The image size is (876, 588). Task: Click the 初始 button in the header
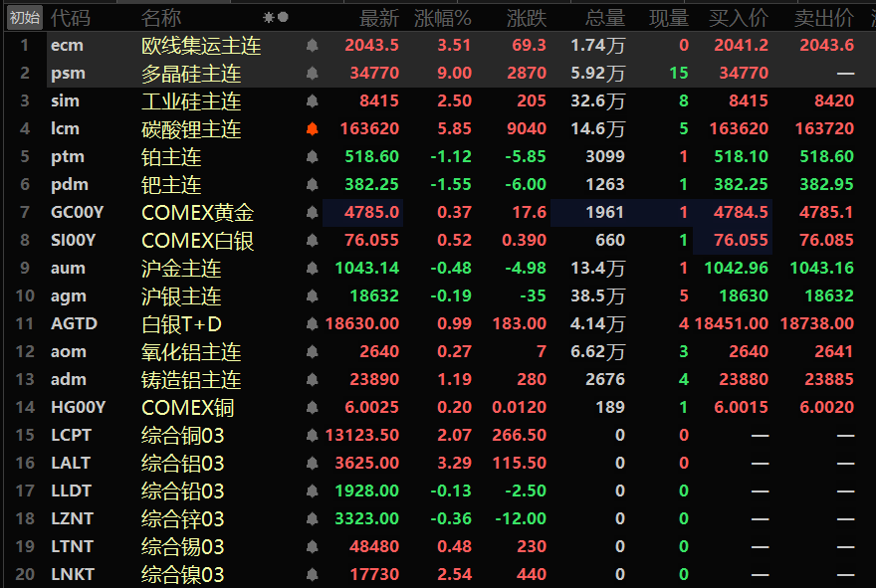(25, 18)
